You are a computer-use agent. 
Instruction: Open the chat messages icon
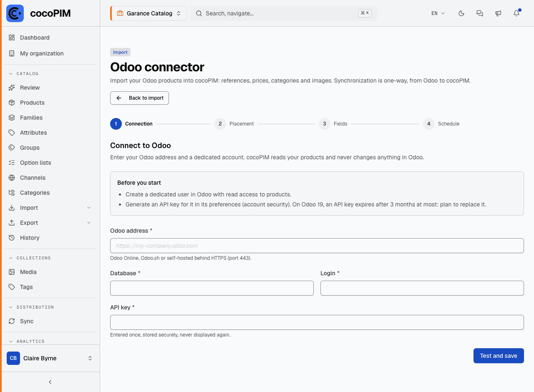tap(480, 13)
